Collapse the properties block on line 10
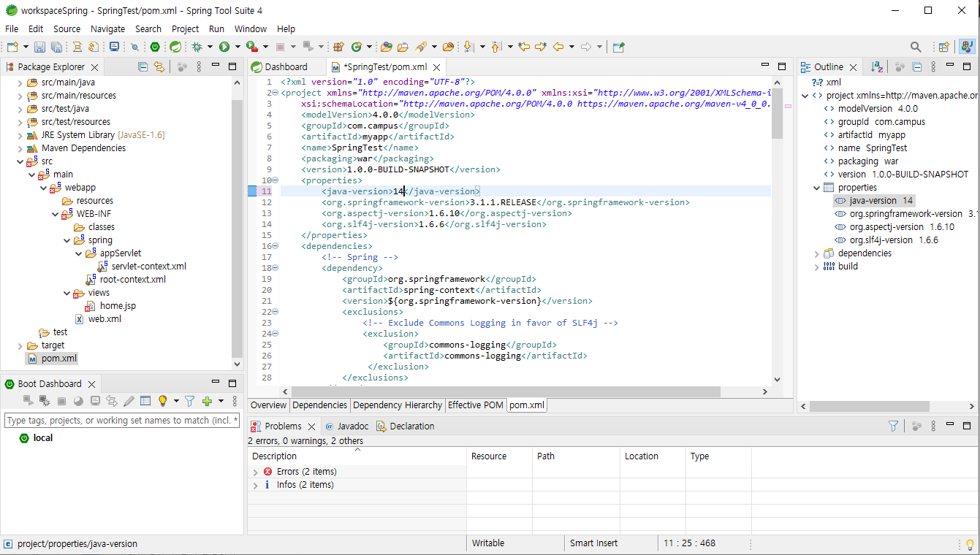 [x=275, y=180]
